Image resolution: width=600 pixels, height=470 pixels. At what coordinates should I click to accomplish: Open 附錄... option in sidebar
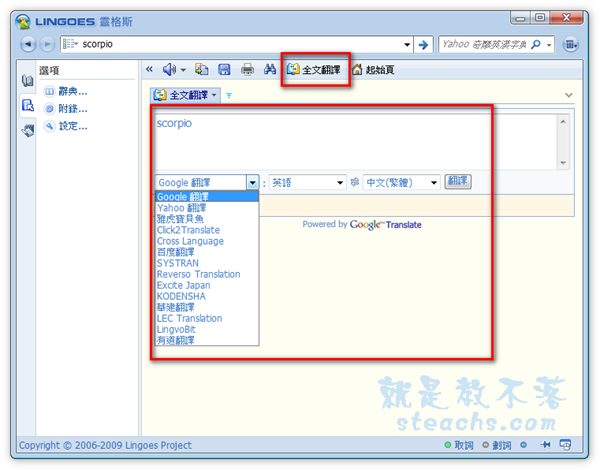click(66, 109)
